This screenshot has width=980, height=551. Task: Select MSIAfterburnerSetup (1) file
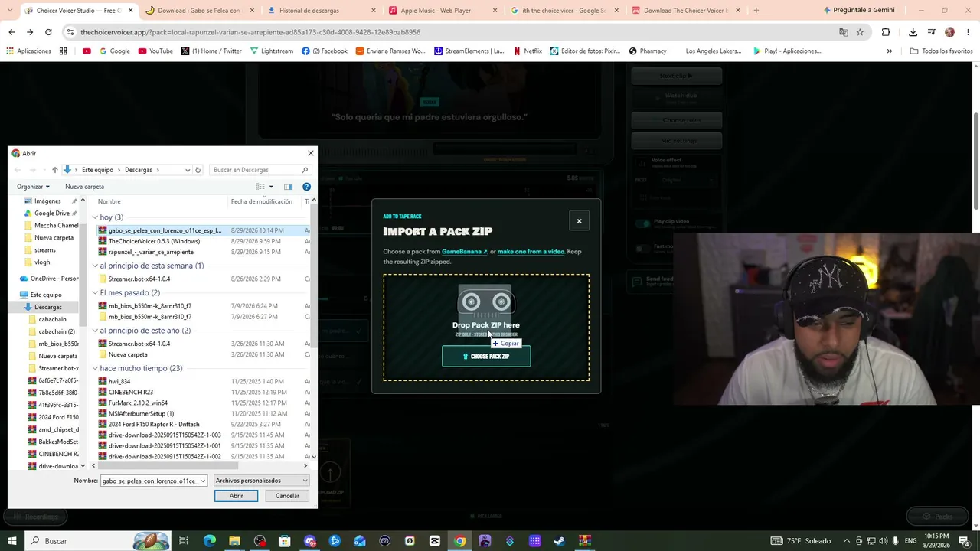point(141,413)
